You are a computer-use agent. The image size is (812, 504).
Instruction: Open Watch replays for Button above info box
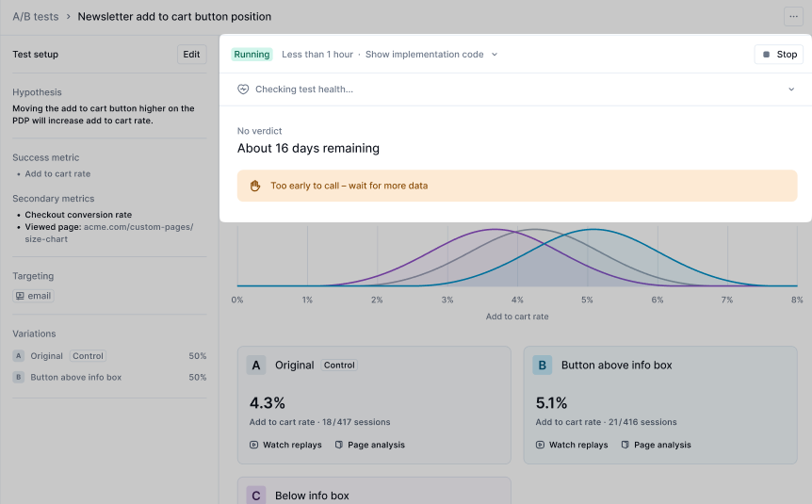[x=572, y=445]
